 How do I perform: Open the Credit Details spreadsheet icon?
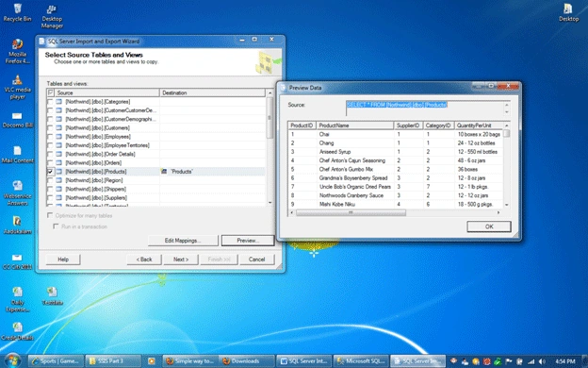(17, 331)
